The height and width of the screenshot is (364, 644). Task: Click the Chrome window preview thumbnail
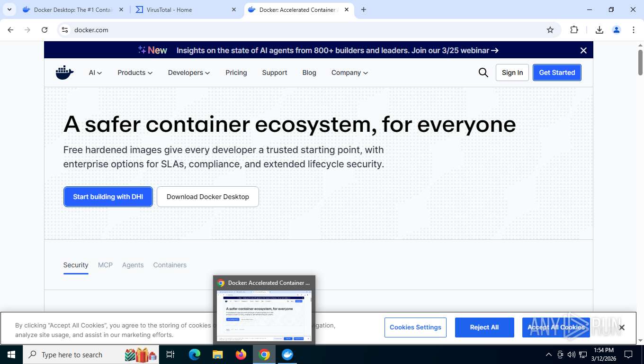(264, 315)
